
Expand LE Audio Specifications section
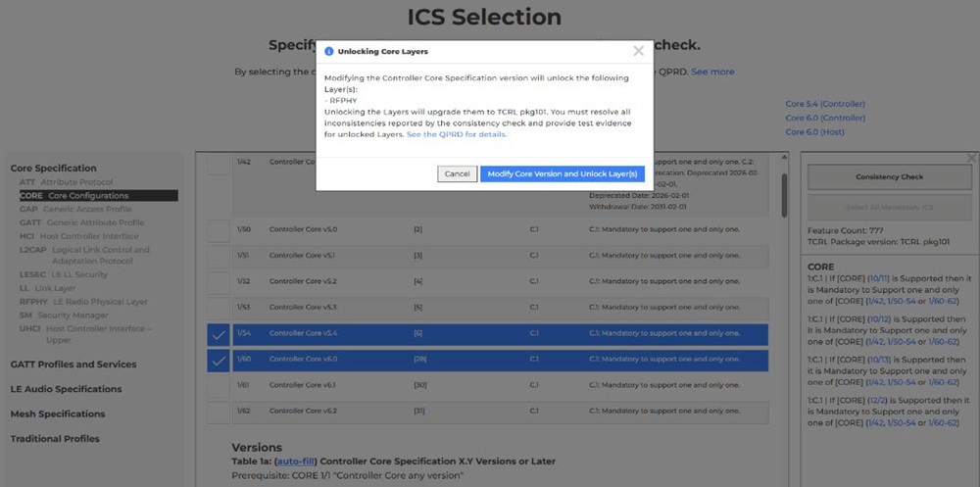(66, 389)
